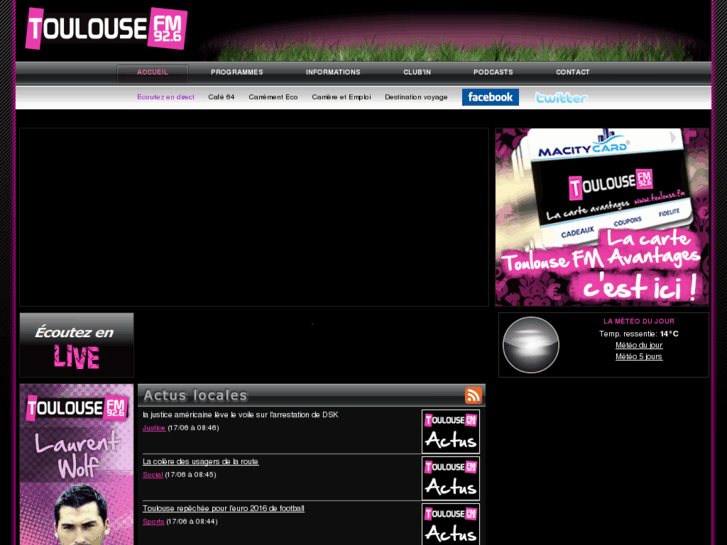Subscribe via the orange RSS feed icon
Image resolution: width=727 pixels, height=545 pixels.
tap(473, 396)
